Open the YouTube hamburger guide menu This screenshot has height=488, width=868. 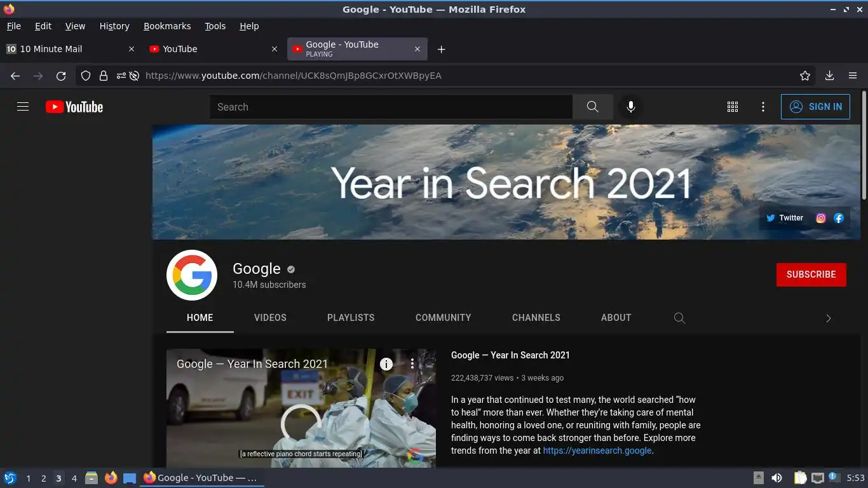[x=23, y=107]
